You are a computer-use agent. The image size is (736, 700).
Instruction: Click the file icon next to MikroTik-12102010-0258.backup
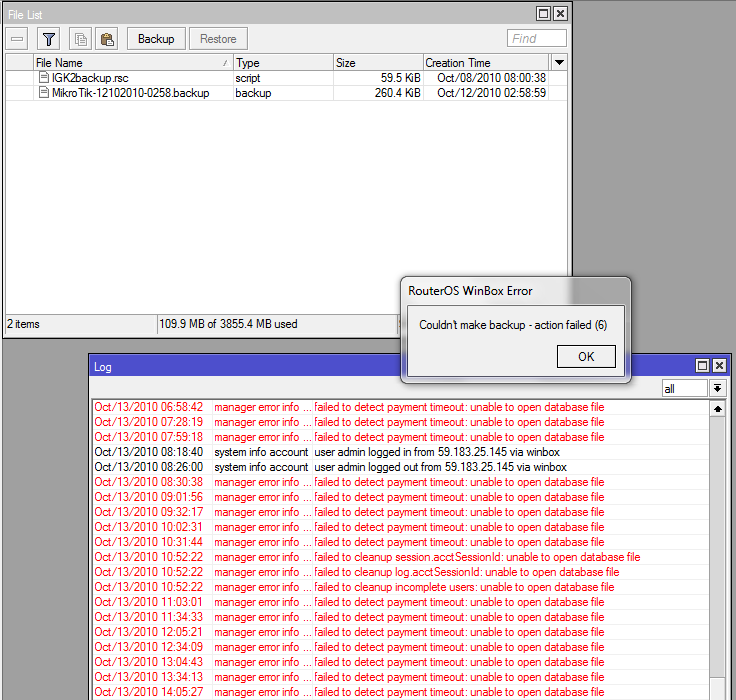(44, 92)
